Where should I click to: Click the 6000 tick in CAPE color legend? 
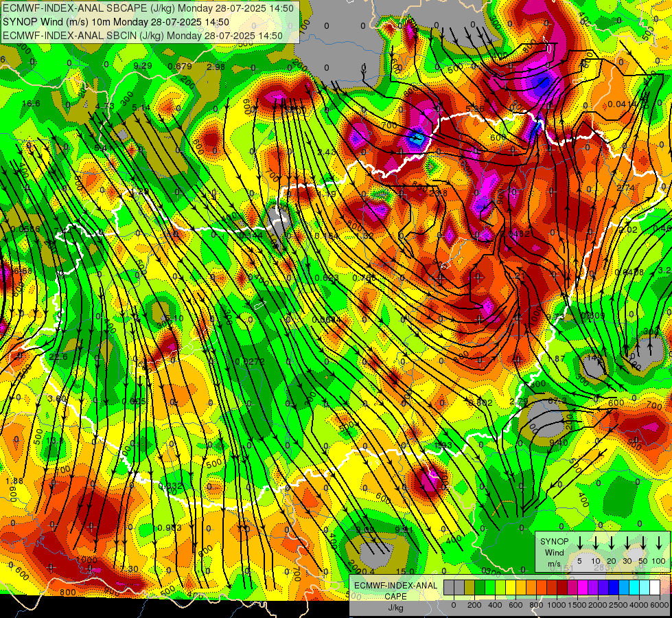point(660,605)
